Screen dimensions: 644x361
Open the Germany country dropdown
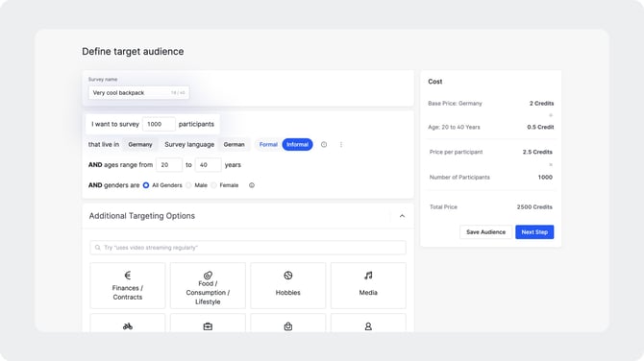click(140, 144)
